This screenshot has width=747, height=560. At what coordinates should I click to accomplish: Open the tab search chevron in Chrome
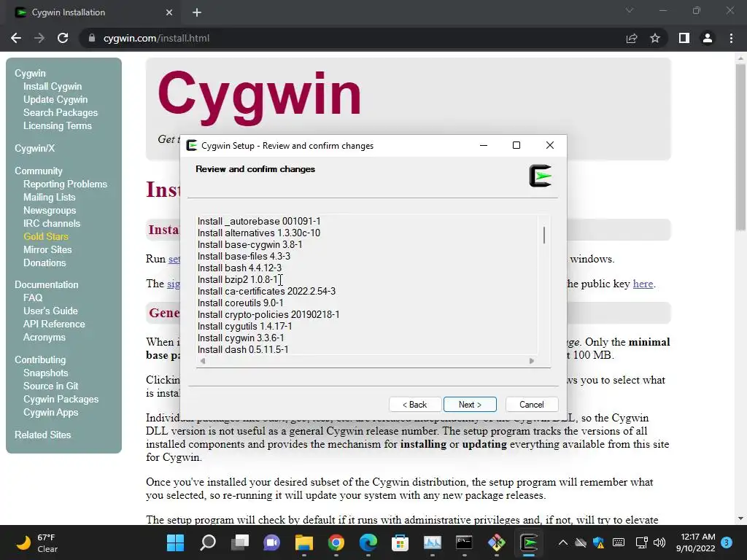click(630, 10)
